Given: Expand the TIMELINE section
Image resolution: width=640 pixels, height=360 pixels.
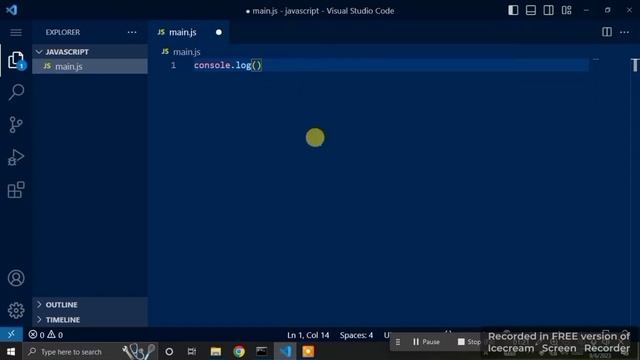Looking at the screenshot, I should click(x=90, y=320).
